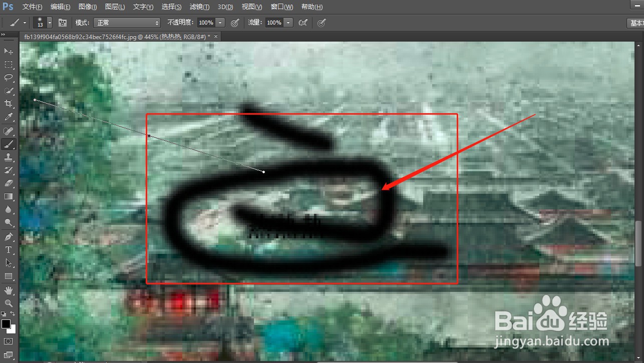644x363 pixels.
Task: Select the Path Selection tool
Action: point(9,263)
